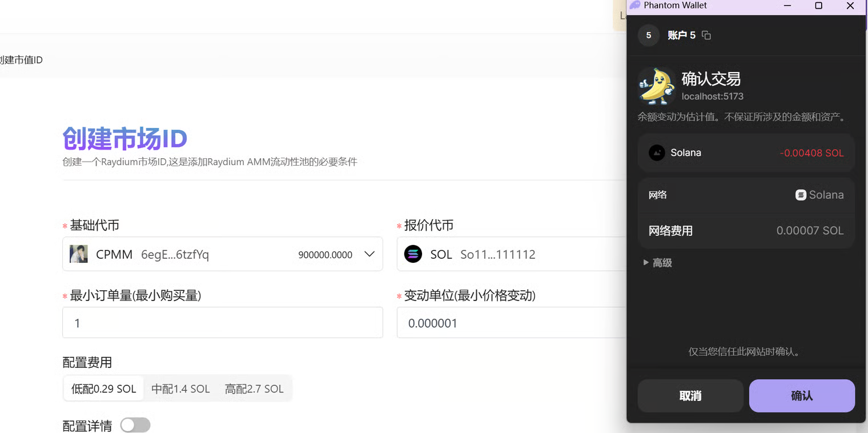Toggle the 配置详情 switch
This screenshot has height=433, width=868.
[x=135, y=425]
